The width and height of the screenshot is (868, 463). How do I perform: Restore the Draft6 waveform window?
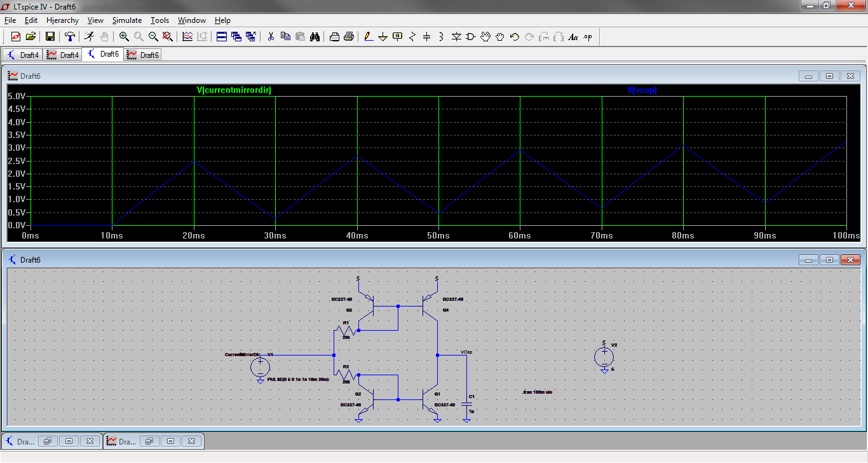pyautogui.click(x=829, y=75)
